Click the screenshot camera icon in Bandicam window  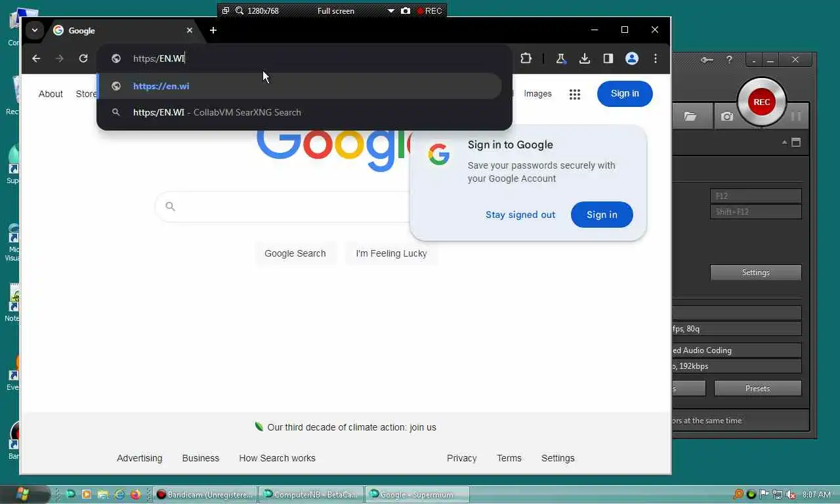pyautogui.click(x=726, y=116)
